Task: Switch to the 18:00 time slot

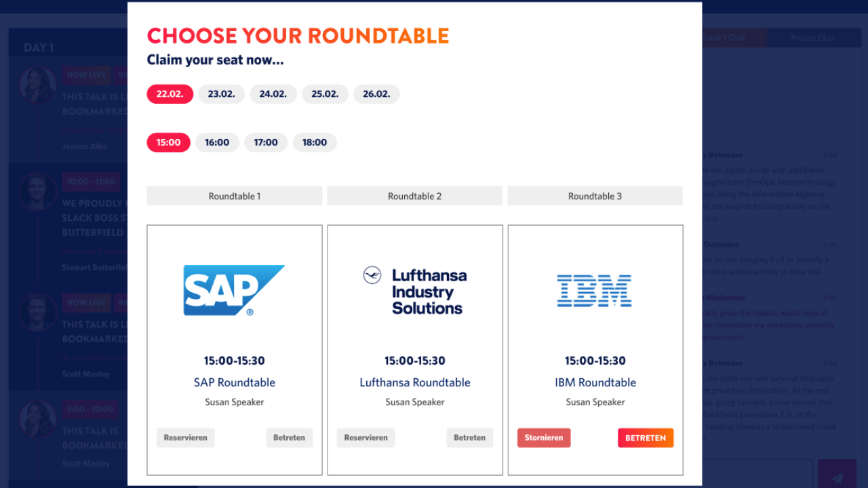Action: pyautogui.click(x=315, y=142)
